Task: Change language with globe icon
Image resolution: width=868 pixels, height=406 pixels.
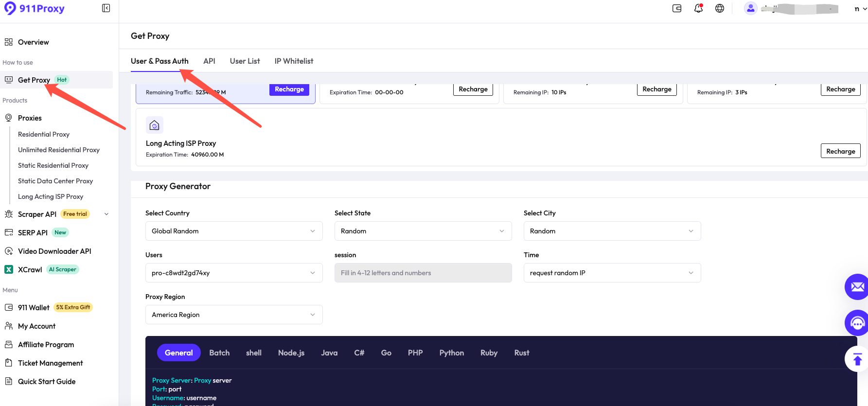Action: (720, 8)
